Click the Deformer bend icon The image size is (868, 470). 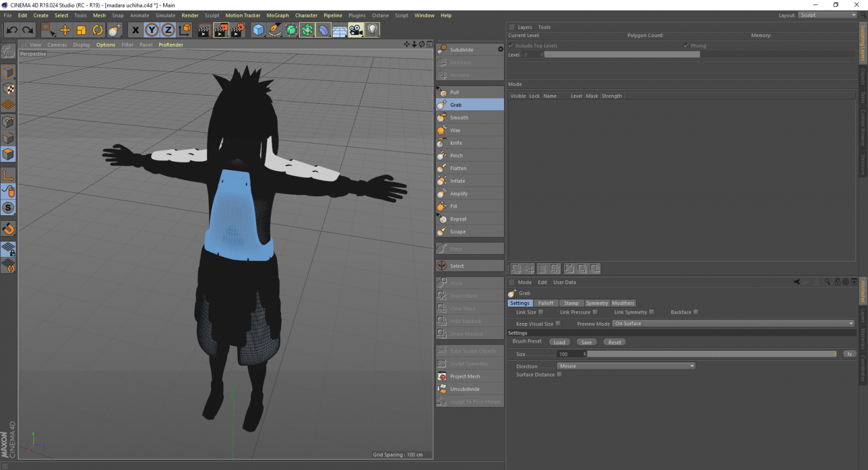[323, 30]
